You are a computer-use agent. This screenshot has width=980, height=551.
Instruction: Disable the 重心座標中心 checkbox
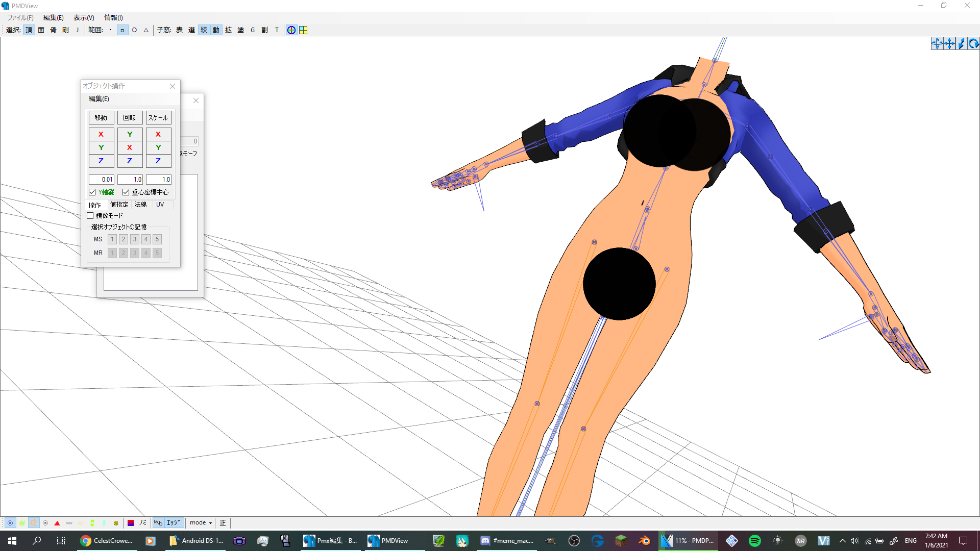pos(126,192)
